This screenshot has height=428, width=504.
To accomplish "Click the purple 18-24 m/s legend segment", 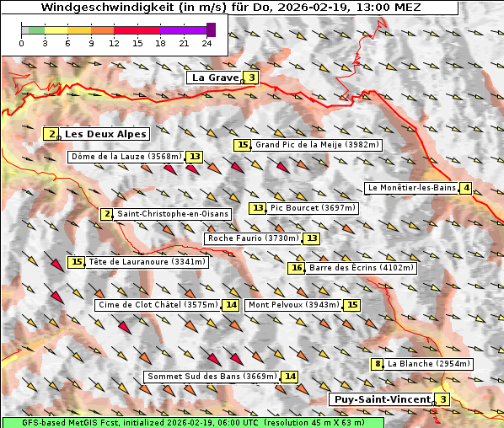I will coord(183,30).
